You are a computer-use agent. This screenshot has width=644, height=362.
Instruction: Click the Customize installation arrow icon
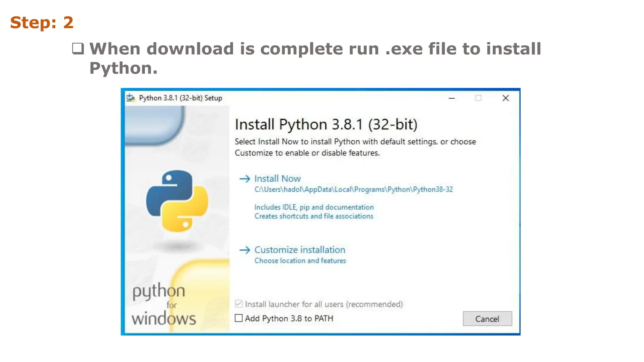245,250
